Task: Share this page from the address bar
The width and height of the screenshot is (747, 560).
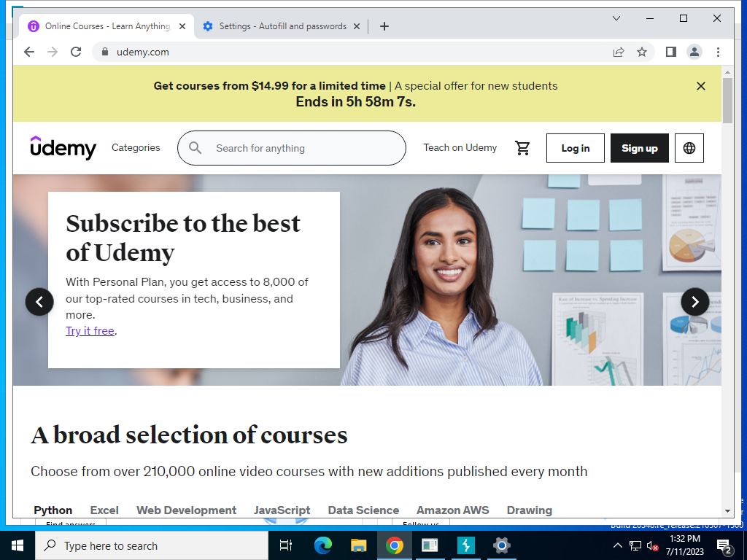Action: click(619, 52)
